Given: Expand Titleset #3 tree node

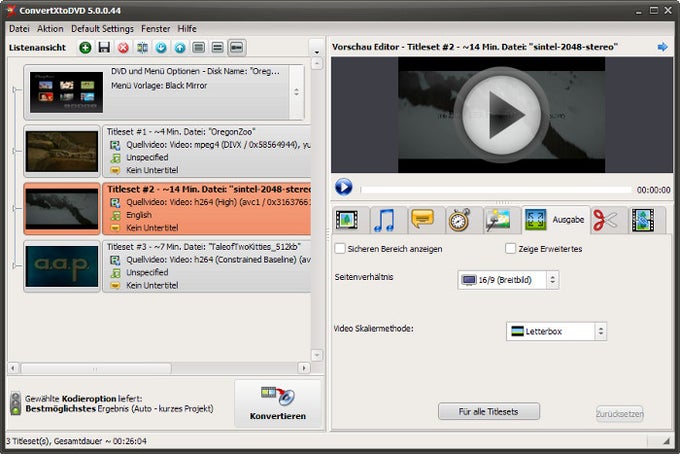Looking at the screenshot, I should pyautogui.click(x=15, y=265).
